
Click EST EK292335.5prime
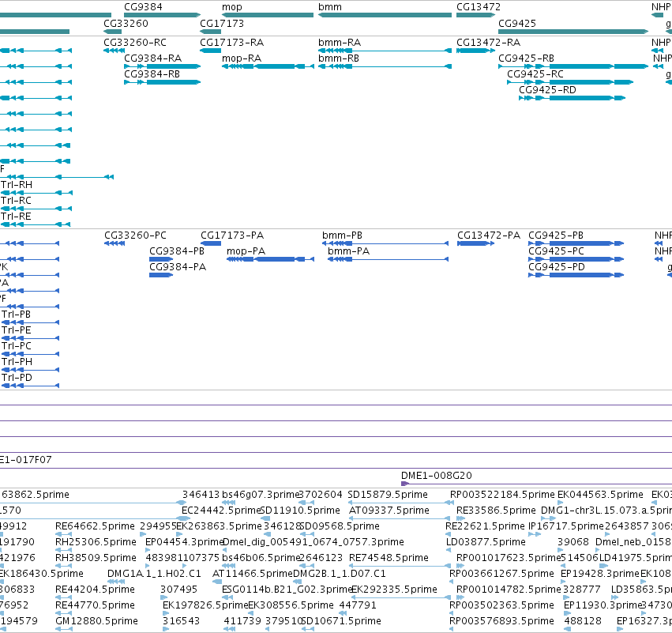[394, 590]
